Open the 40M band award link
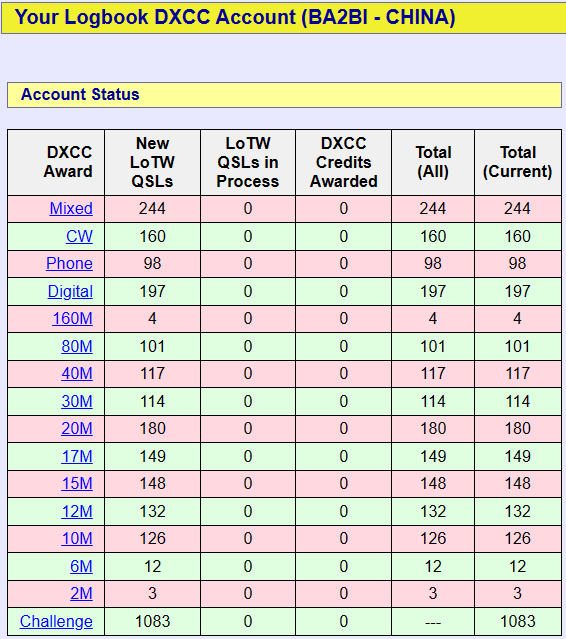This screenshot has height=639, width=566. [x=77, y=374]
